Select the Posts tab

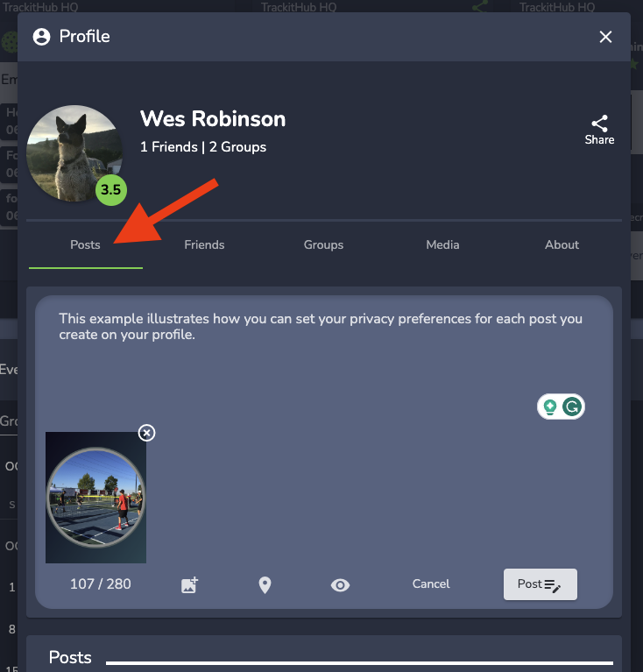[x=85, y=245]
